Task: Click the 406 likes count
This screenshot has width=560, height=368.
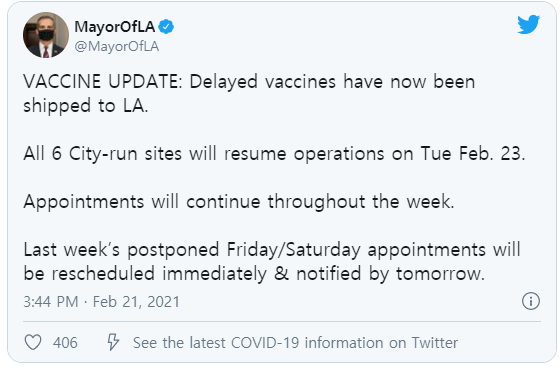Action: [65, 343]
